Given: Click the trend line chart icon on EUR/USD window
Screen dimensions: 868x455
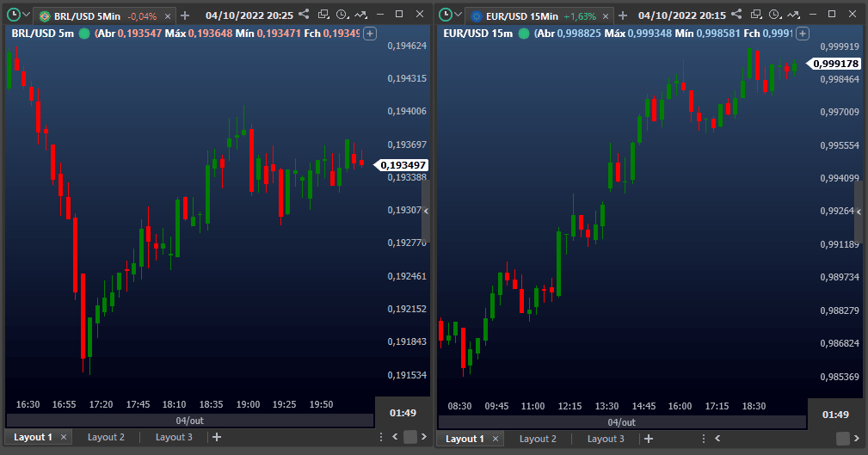Looking at the screenshot, I should [791, 15].
